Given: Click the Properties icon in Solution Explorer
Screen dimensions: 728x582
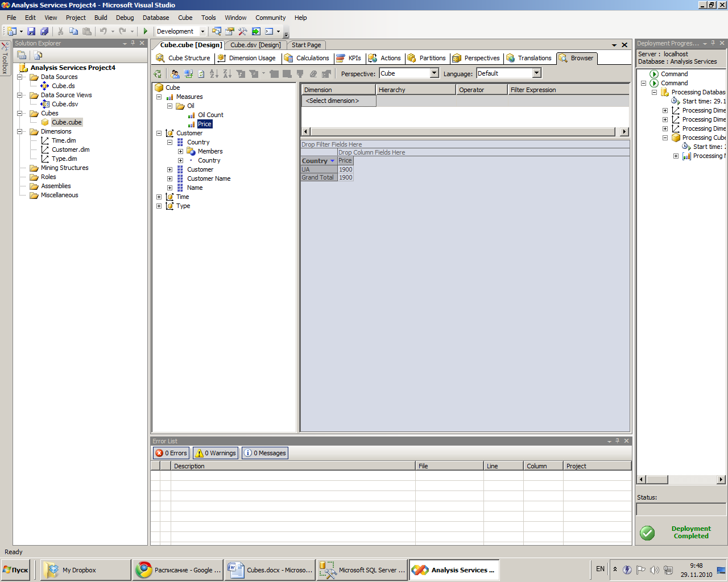Looking at the screenshot, I should 22,55.
